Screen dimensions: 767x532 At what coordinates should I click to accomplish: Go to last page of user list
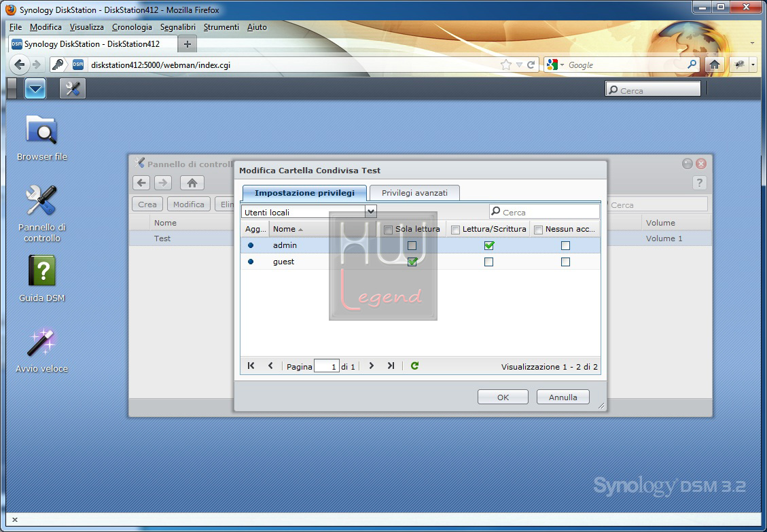391,366
